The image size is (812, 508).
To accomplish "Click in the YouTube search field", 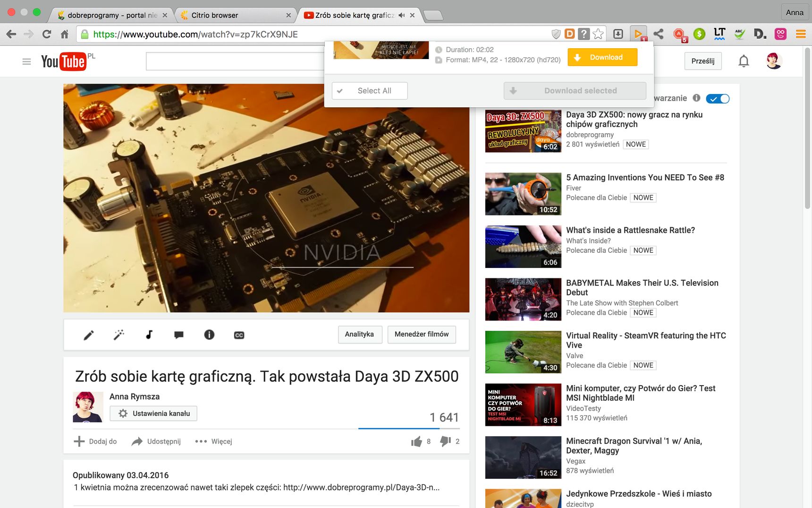I will click(x=235, y=61).
